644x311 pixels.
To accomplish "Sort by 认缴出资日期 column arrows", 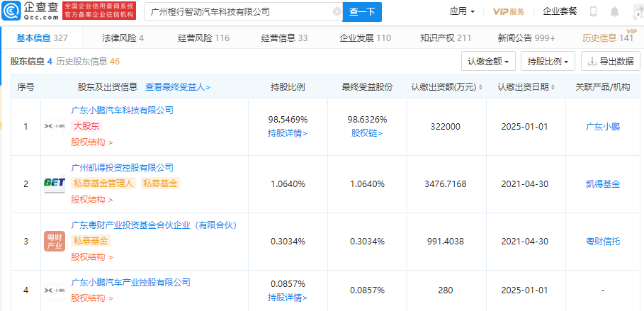I will pyautogui.click(x=553, y=87).
